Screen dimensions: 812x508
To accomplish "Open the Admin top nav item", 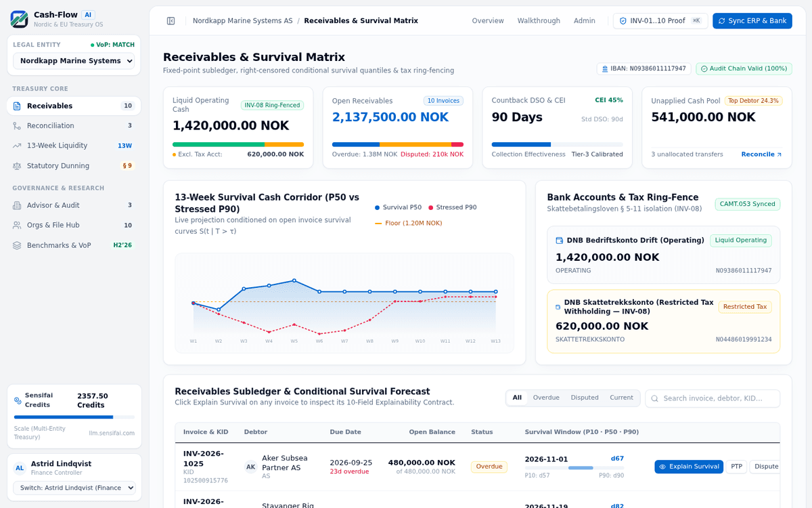I will tap(585, 21).
